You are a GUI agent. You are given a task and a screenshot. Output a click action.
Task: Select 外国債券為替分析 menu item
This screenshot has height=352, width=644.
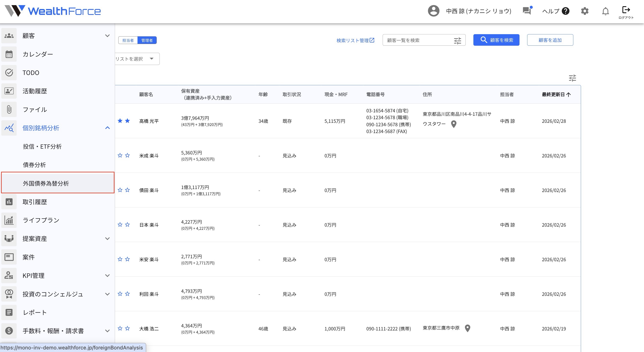pos(46,183)
